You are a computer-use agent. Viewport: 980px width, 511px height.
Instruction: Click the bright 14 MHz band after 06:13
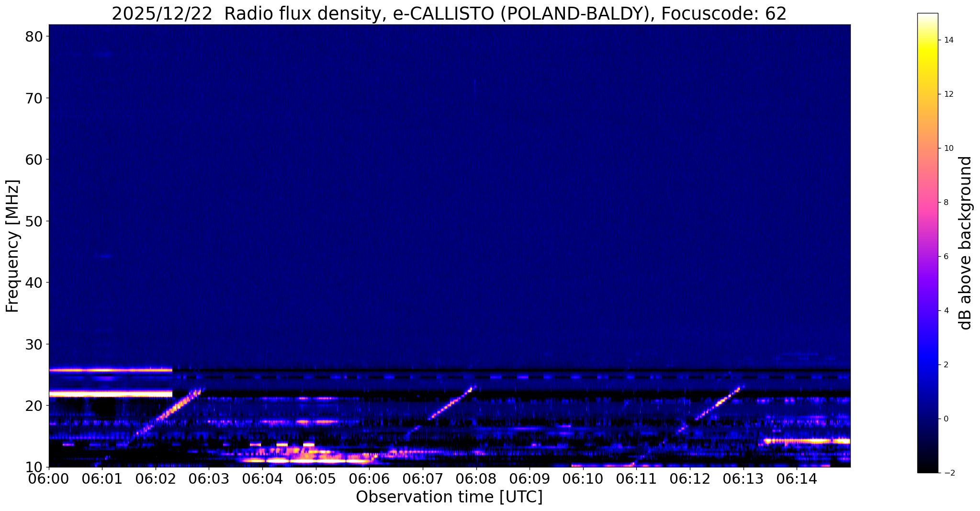(807, 441)
